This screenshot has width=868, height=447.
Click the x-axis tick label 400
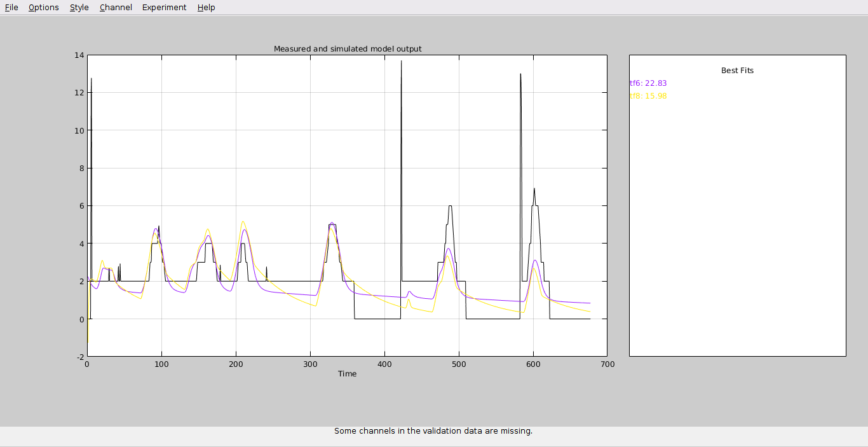[384, 364]
